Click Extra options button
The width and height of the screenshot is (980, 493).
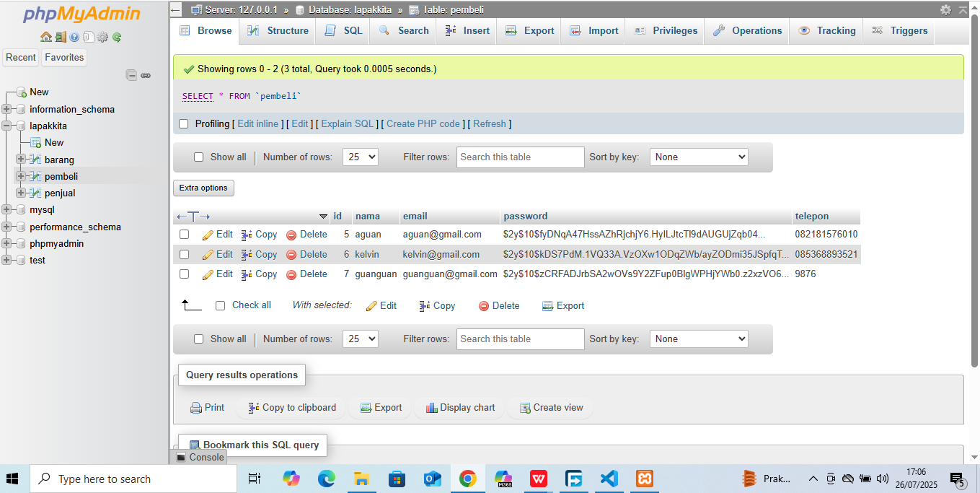pyautogui.click(x=203, y=188)
